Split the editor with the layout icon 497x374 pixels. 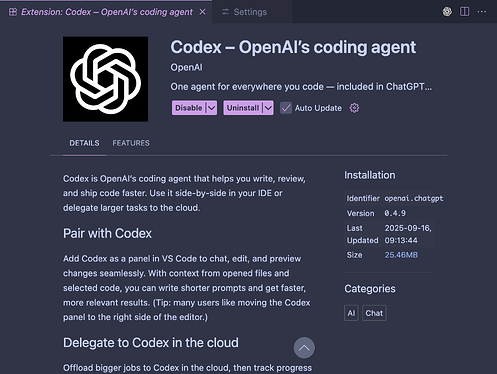pos(464,12)
